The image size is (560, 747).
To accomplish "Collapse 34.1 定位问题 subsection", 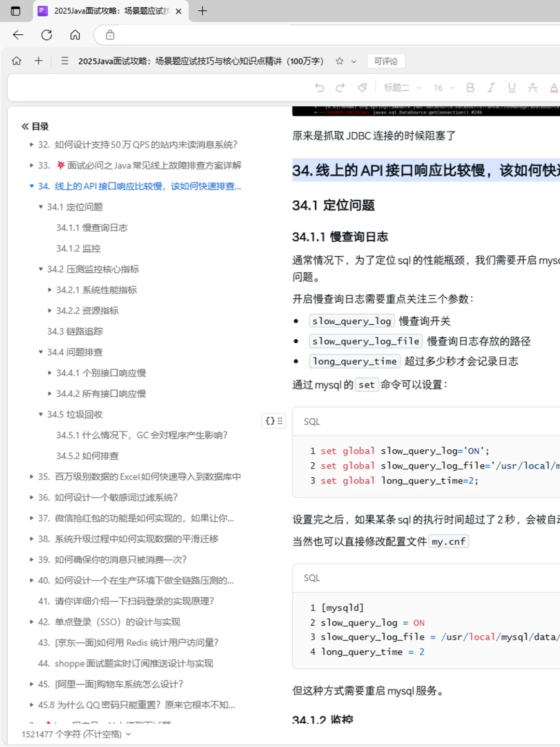I will [x=41, y=207].
